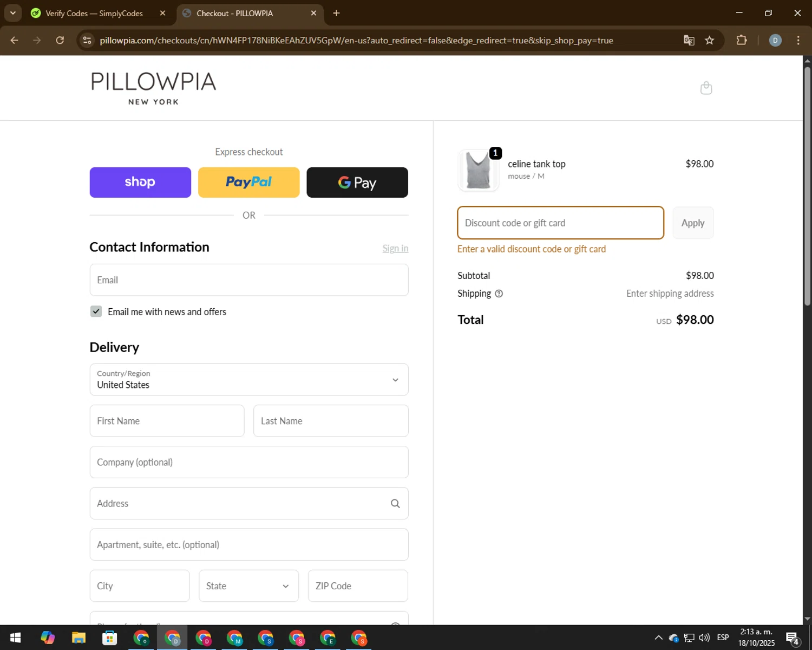812x650 pixels.
Task: Open the Chrome three-dot menu
Action: [798, 40]
